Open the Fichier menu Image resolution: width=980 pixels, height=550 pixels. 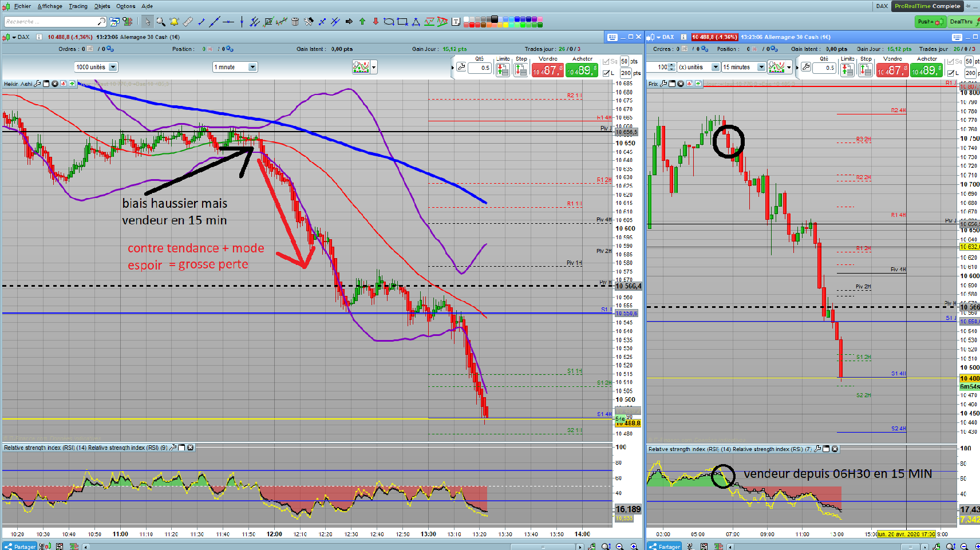pos(22,6)
